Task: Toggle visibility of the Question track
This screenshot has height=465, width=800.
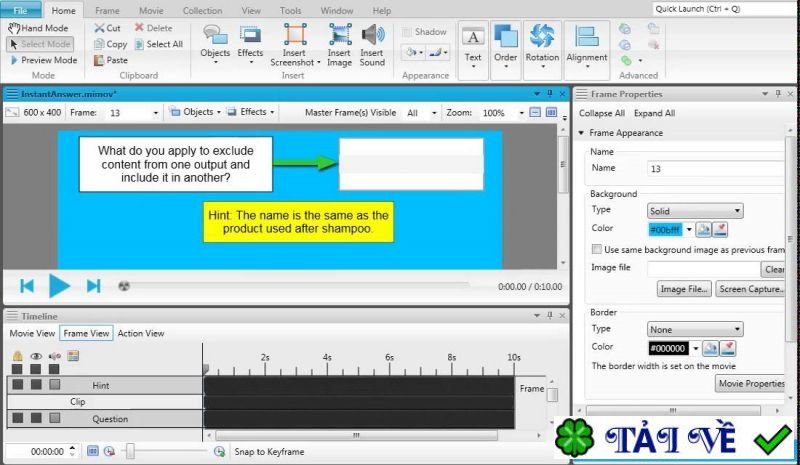Action: tap(36, 418)
